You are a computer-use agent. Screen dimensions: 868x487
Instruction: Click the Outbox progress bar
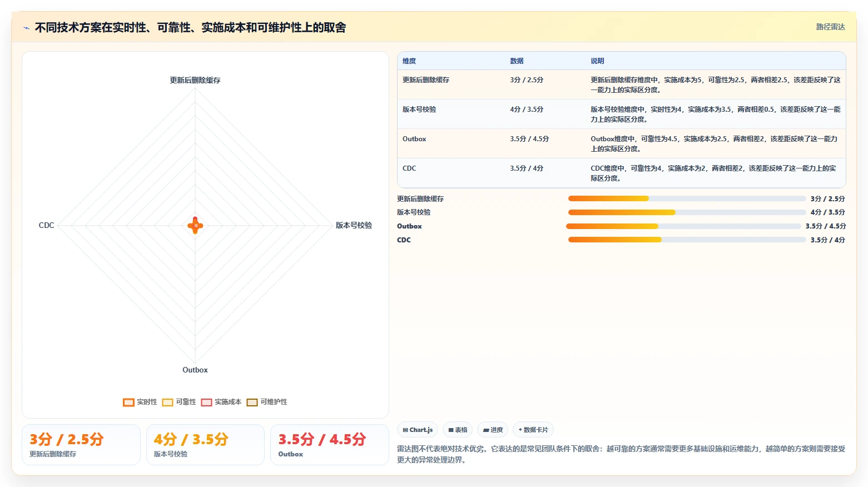coord(683,226)
